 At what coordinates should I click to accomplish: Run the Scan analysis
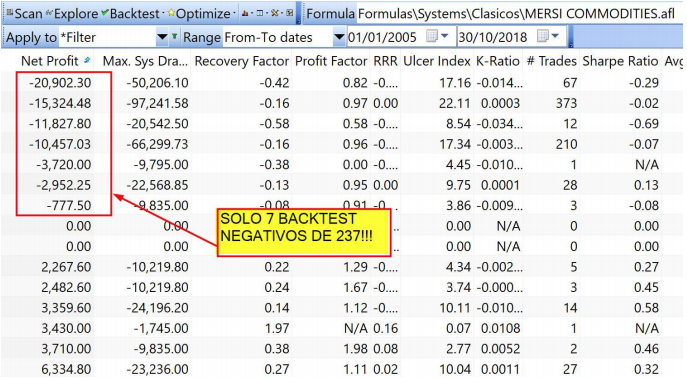pos(24,13)
